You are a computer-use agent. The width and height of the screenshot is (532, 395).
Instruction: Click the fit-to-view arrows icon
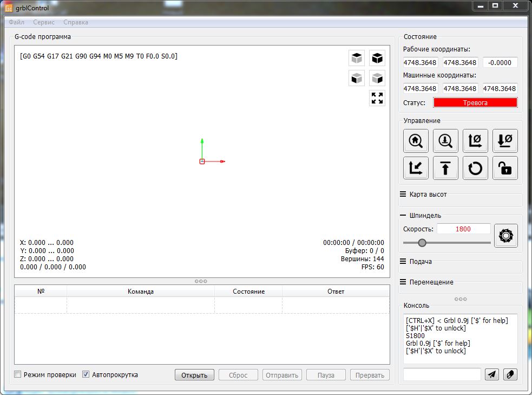[x=377, y=98]
